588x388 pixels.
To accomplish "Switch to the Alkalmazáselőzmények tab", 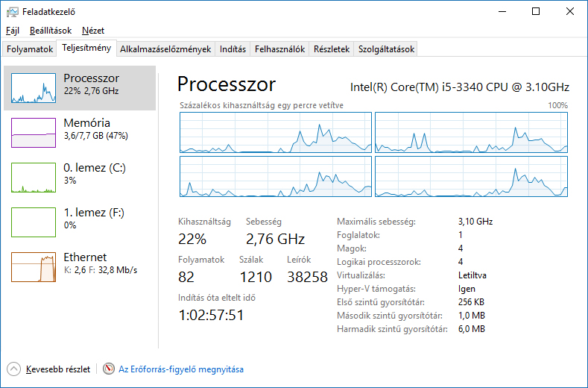I will [165, 49].
